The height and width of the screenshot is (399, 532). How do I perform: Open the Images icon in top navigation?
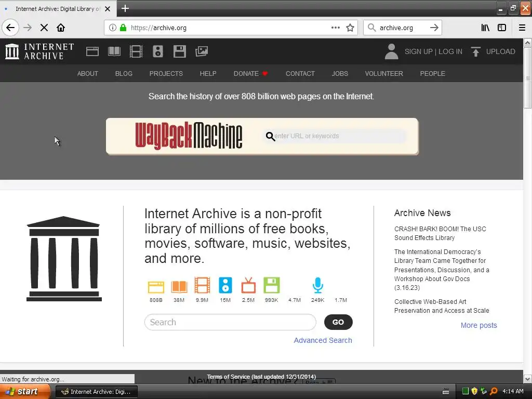click(202, 51)
